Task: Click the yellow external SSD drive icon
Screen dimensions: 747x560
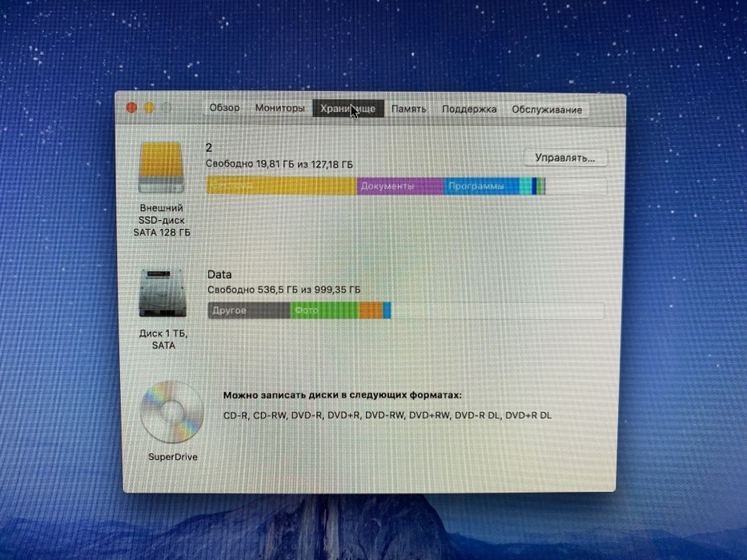Action: click(x=161, y=167)
